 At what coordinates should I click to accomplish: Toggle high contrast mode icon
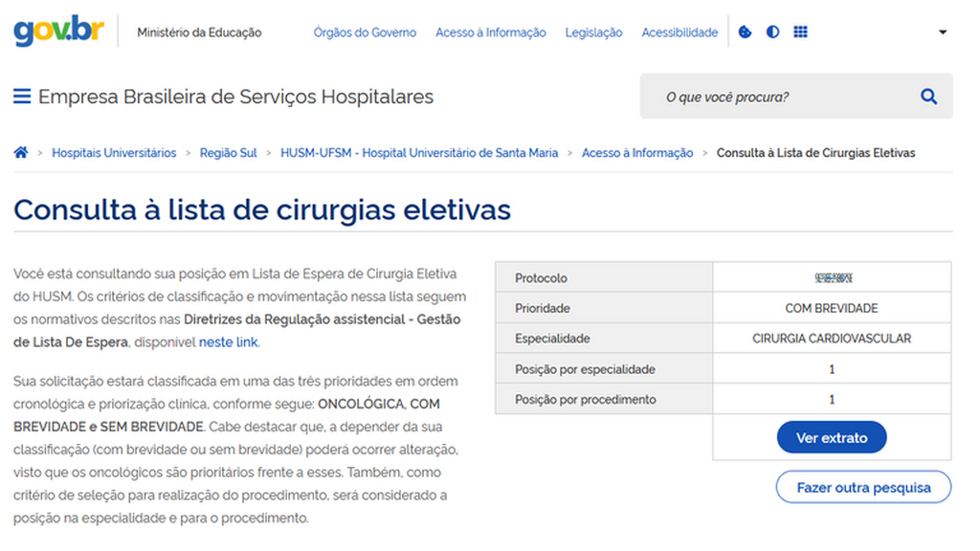(772, 33)
